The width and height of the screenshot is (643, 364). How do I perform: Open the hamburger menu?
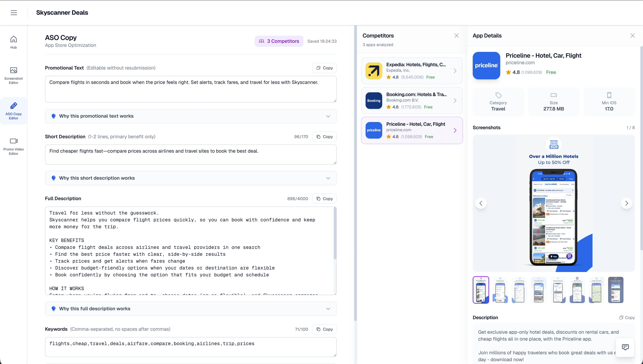pyautogui.click(x=14, y=12)
